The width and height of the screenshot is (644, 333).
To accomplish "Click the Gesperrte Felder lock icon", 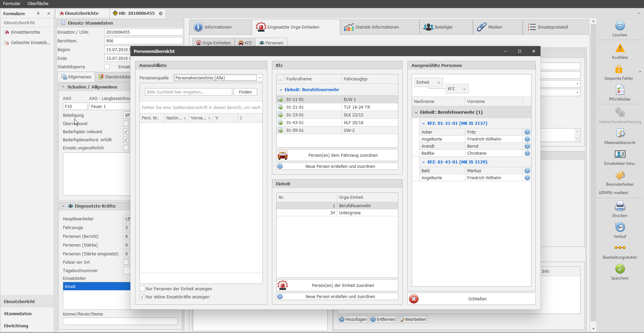I will pos(618,69).
